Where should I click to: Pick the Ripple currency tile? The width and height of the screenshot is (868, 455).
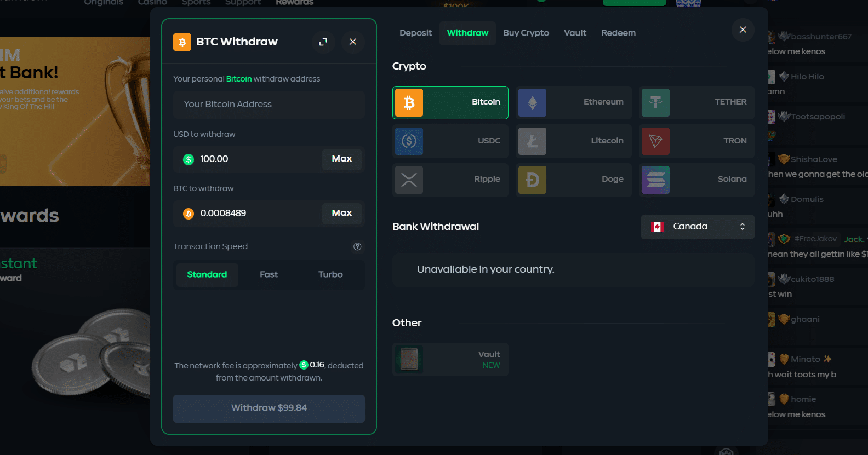[450, 180]
